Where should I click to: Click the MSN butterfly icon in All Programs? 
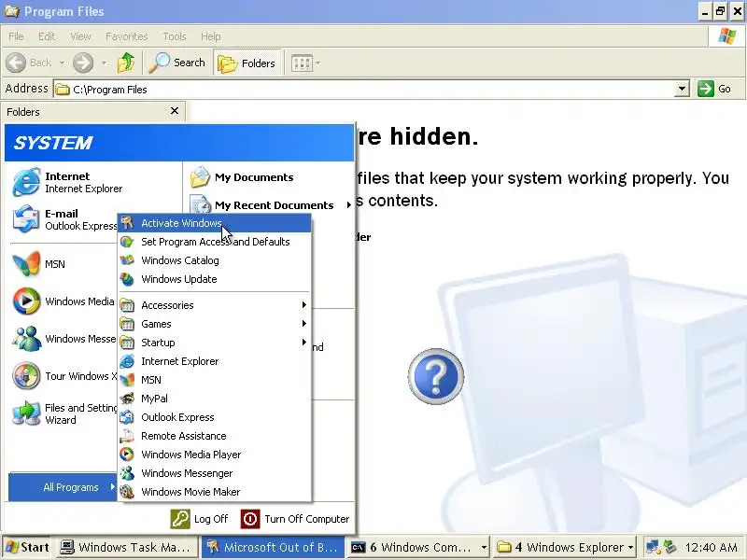(x=127, y=380)
